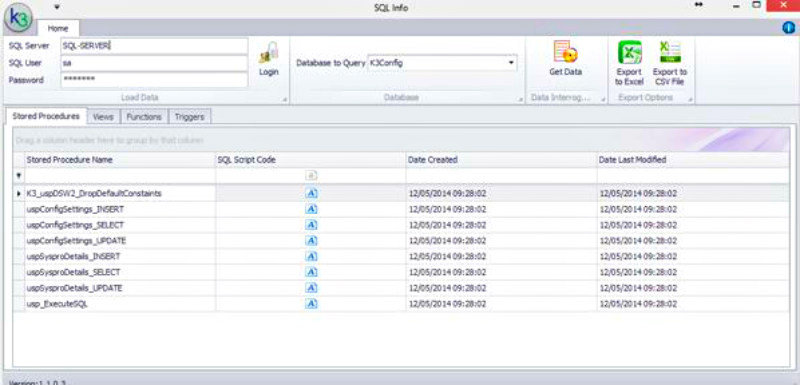Viewport: 800px width, 385px height.
Task: Switch to the Triggers tab
Action: coord(189,117)
